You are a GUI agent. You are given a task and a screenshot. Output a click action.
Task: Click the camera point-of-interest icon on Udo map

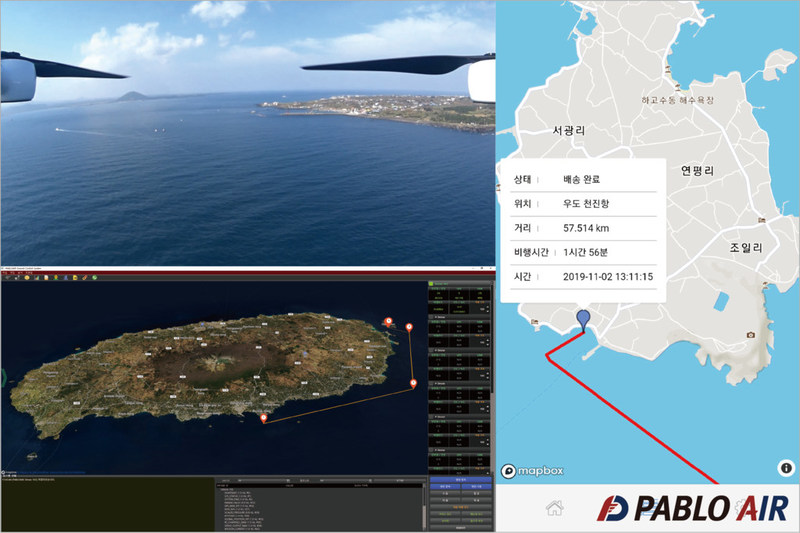click(751, 335)
